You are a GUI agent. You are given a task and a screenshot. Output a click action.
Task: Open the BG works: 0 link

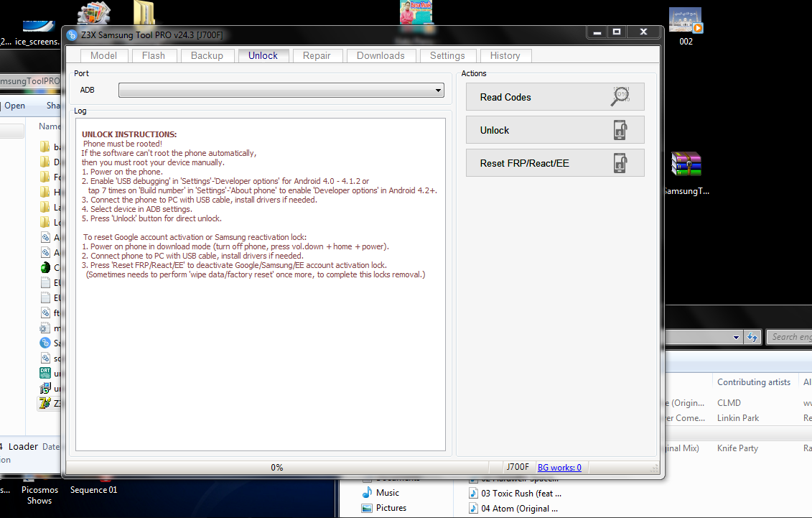(x=559, y=467)
